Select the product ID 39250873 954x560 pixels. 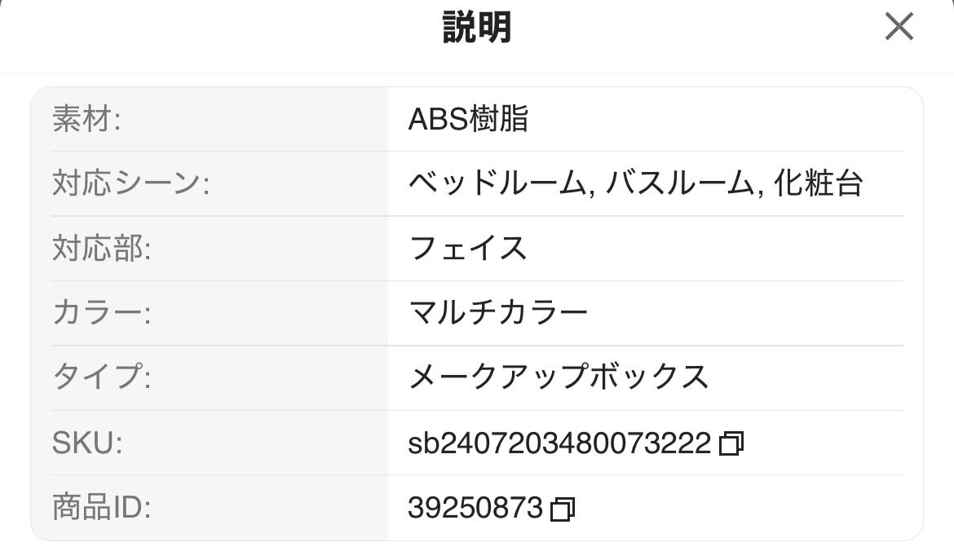click(x=473, y=507)
